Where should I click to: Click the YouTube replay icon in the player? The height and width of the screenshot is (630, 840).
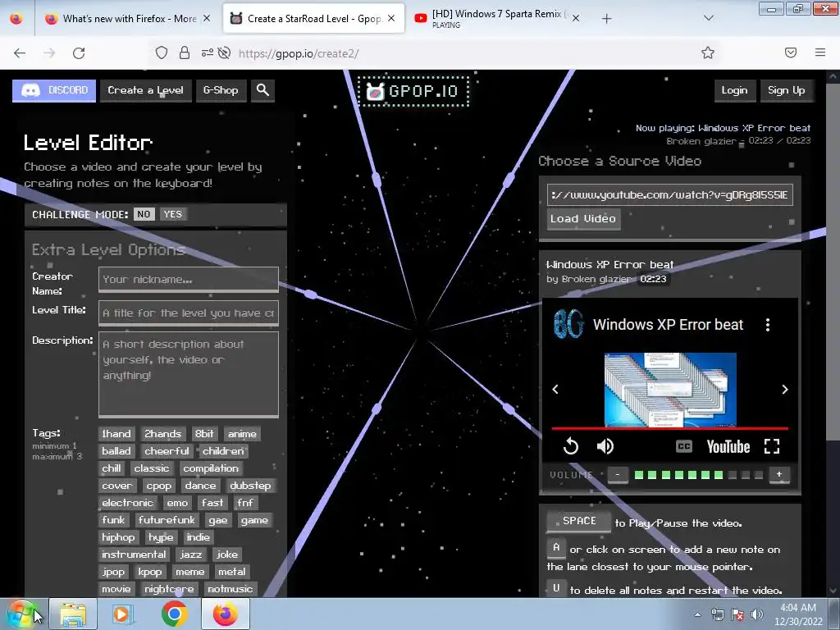(x=571, y=446)
